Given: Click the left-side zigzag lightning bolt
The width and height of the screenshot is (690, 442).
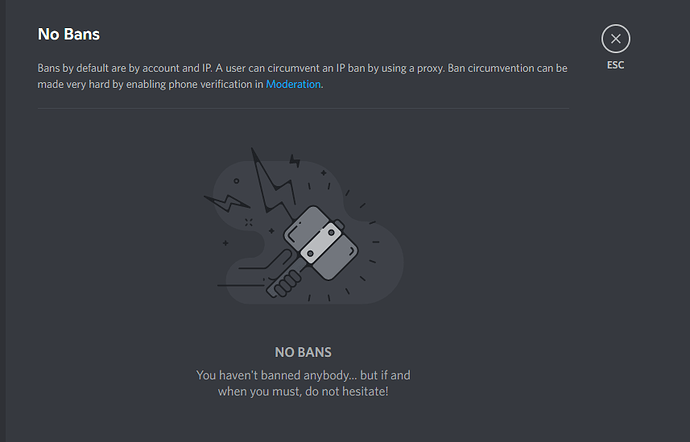Looking at the screenshot, I should 227,203.
